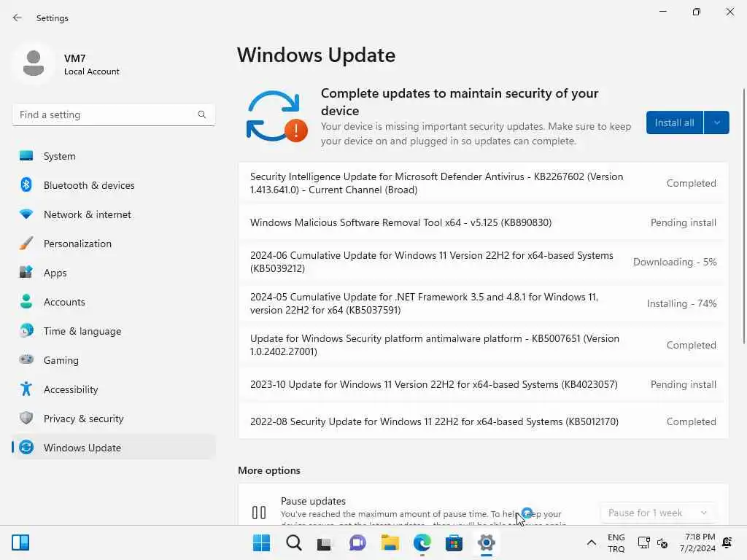Click the Personalization paintbrush icon

26,244
